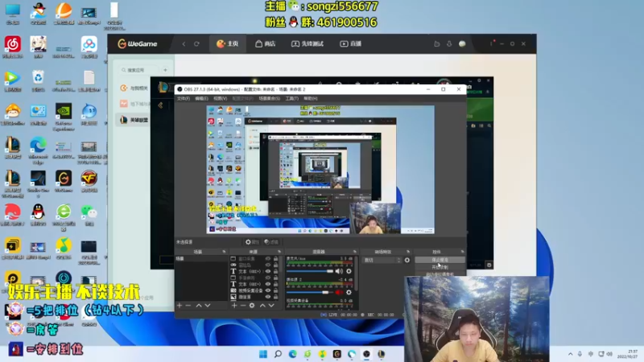Refresh the WeGame page
The image size is (644, 362).
pos(196,44)
